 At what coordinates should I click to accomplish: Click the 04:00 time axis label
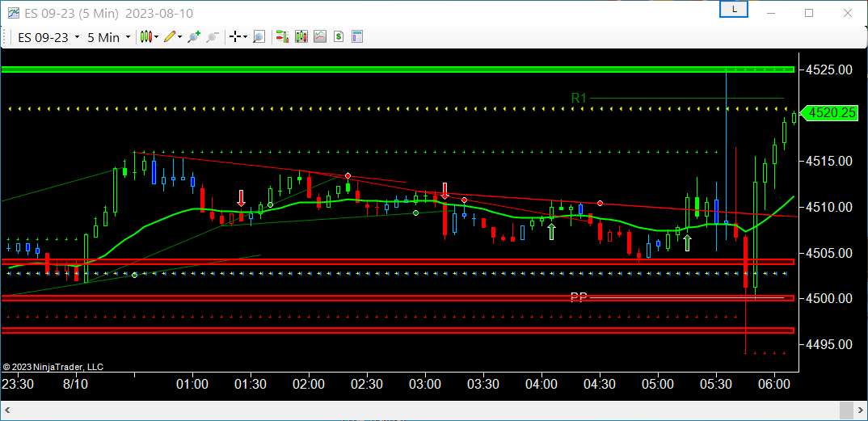pyautogui.click(x=541, y=383)
